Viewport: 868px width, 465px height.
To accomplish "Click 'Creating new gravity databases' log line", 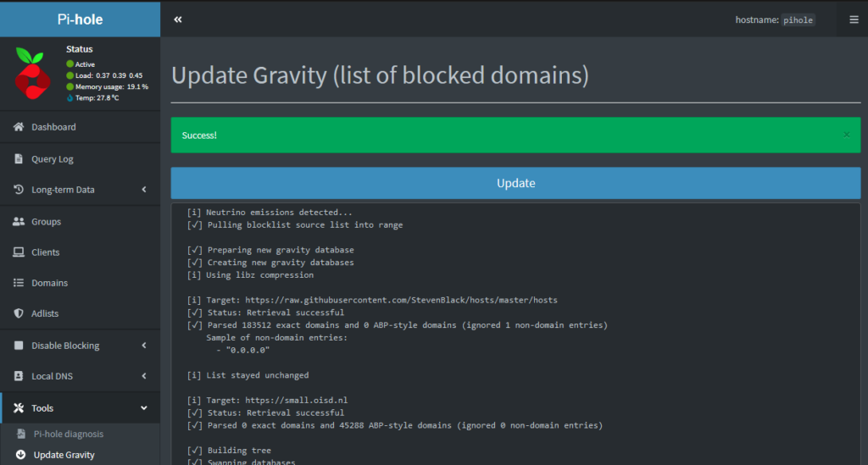I will click(x=270, y=262).
